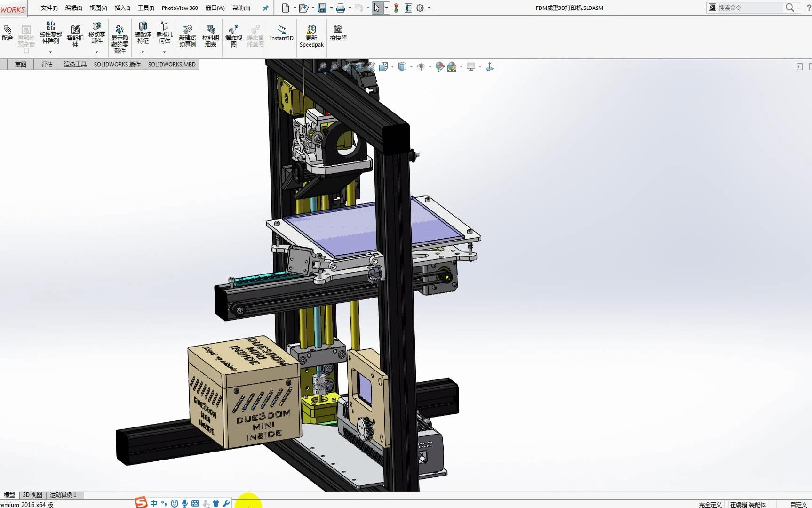Open Assembly Features (装配体特征)
812x508 pixels.
[x=143, y=33]
